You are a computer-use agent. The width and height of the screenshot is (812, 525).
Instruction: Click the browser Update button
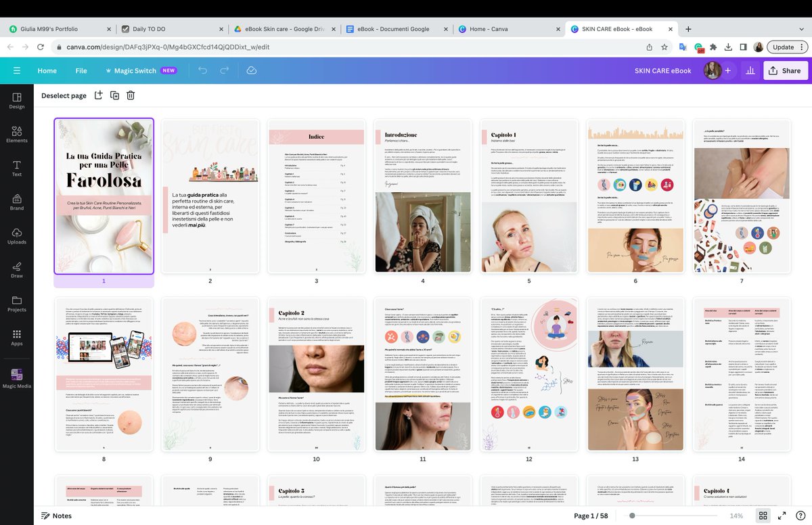tap(788, 47)
